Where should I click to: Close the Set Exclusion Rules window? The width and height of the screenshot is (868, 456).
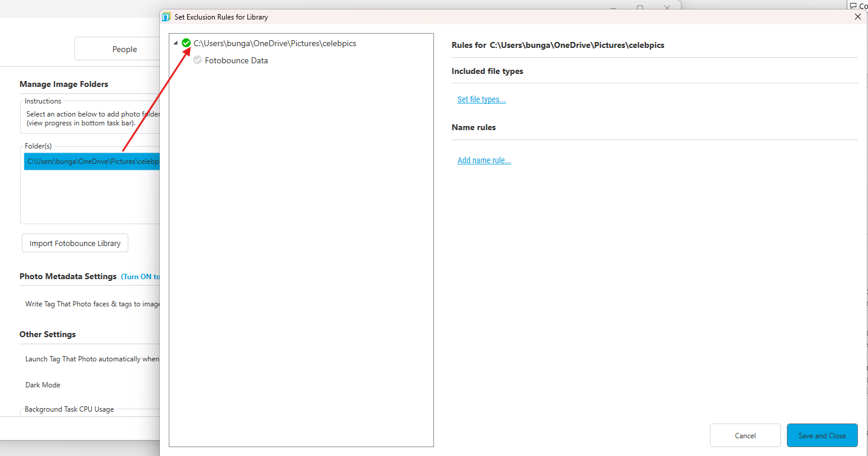click(x=857, y=17)
